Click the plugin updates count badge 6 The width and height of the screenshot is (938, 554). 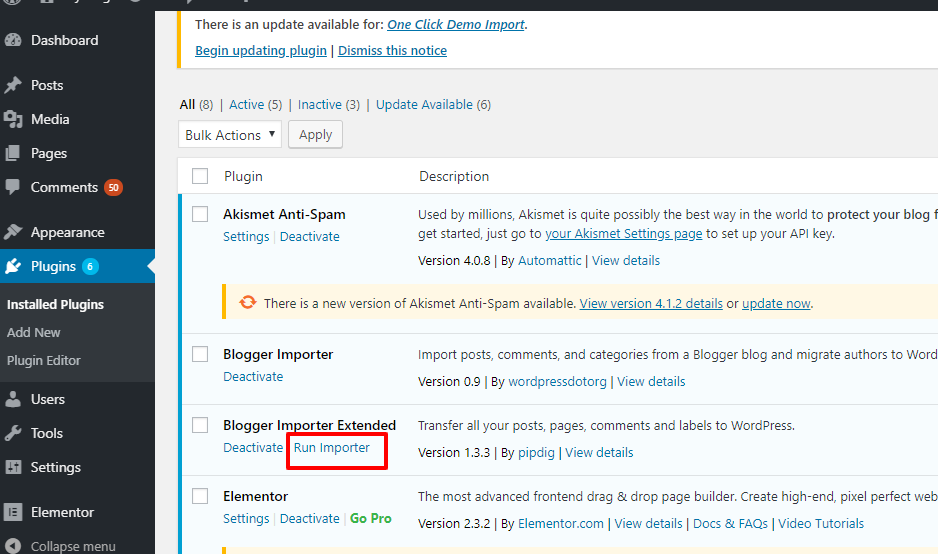[90, 266]
